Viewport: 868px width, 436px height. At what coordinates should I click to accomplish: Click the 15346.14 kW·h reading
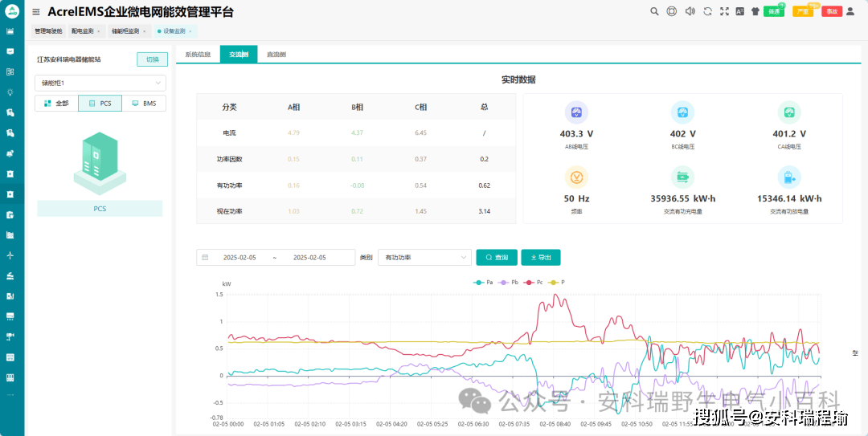[x=789, y=198]
